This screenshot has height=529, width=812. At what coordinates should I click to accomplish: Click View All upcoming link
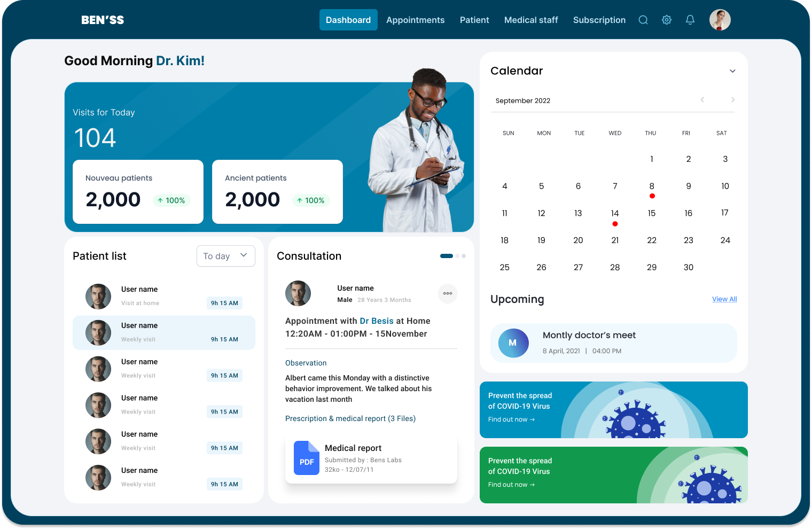pyautogui.click(x=724, y=299)
